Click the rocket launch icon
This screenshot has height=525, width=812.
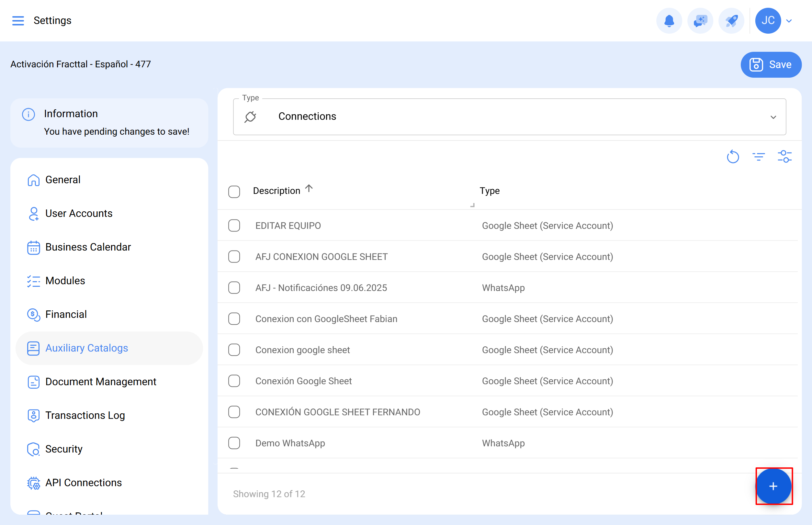pos(731,21)
